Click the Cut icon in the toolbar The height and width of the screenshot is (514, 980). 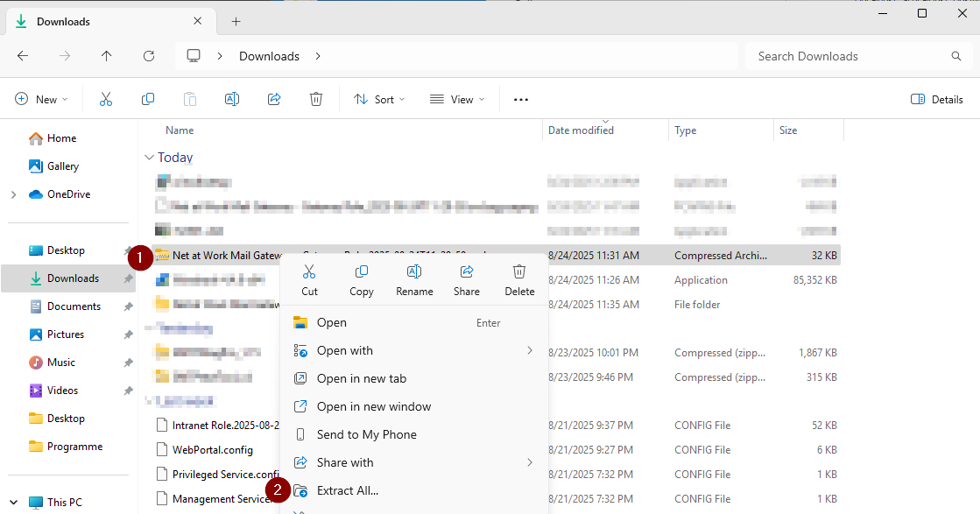click(106, 100)
